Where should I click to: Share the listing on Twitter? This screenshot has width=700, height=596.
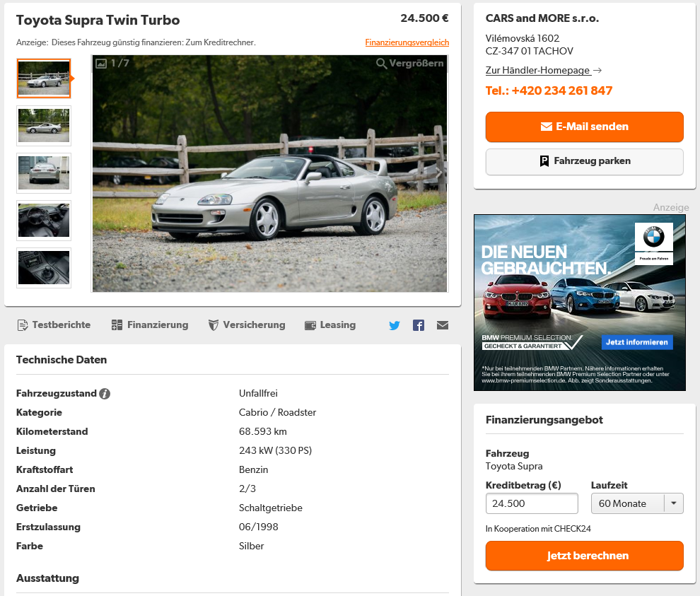pyautogui.click(x=394, y=325)
